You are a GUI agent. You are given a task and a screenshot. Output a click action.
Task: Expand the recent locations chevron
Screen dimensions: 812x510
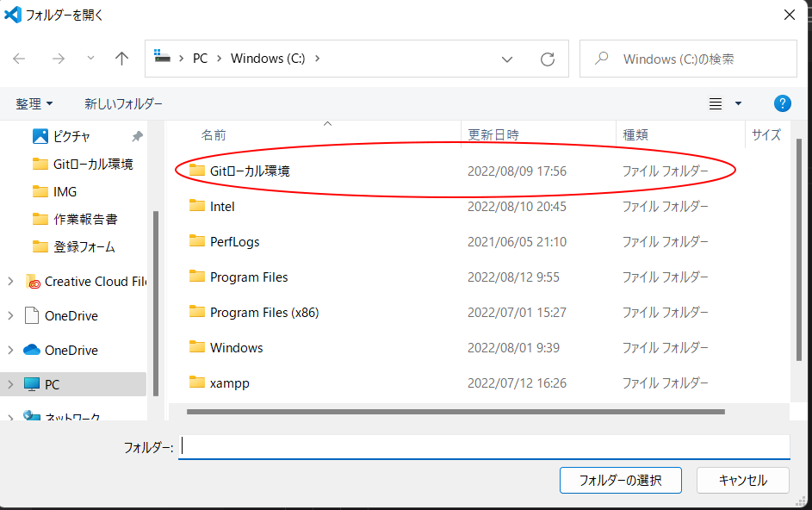(x=91, y=59)
